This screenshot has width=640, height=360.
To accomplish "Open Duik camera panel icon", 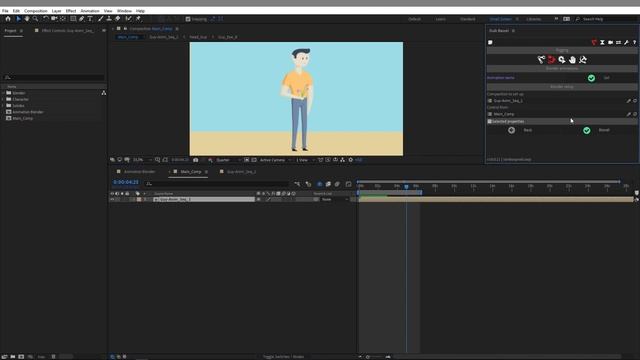I will point(610,42).
